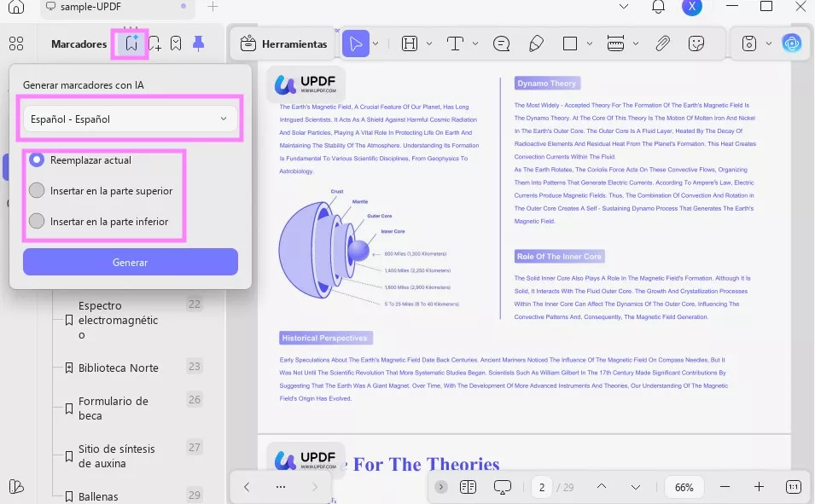
Task: Click the Dynamo Theory heading
Action: click(547, 83)
